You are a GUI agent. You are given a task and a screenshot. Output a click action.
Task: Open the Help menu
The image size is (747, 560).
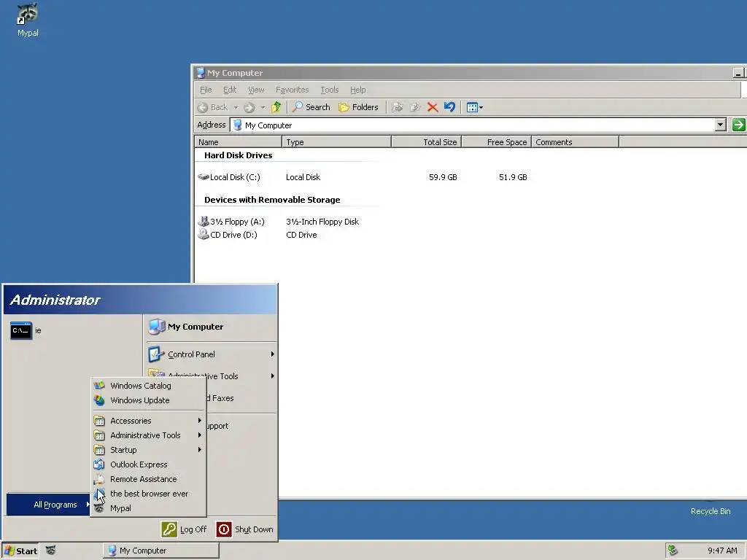(x=357, y=90)
